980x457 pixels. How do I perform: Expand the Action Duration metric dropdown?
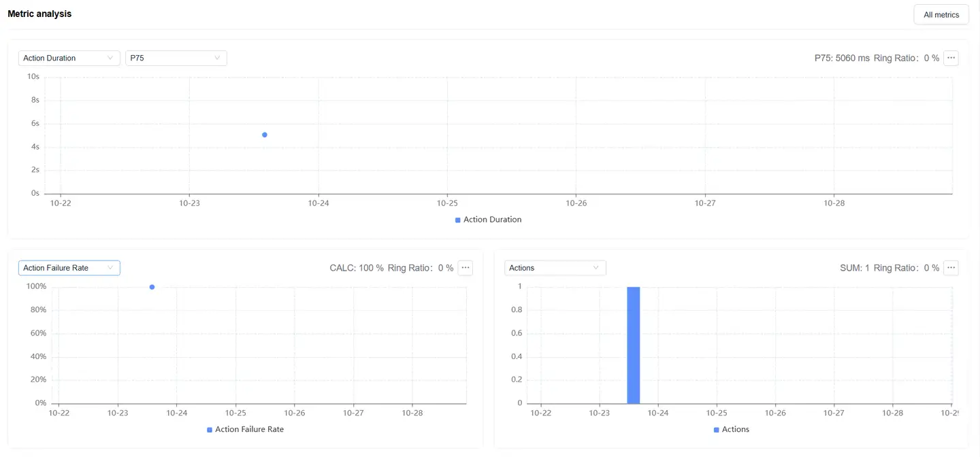tap(69, 58)
